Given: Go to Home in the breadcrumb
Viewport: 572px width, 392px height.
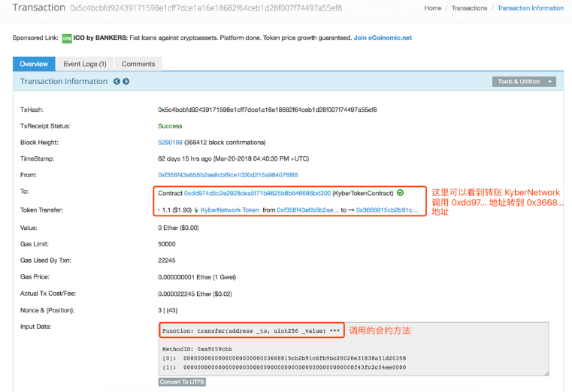Looking at the screenshot, I should (x=432, y=8).
